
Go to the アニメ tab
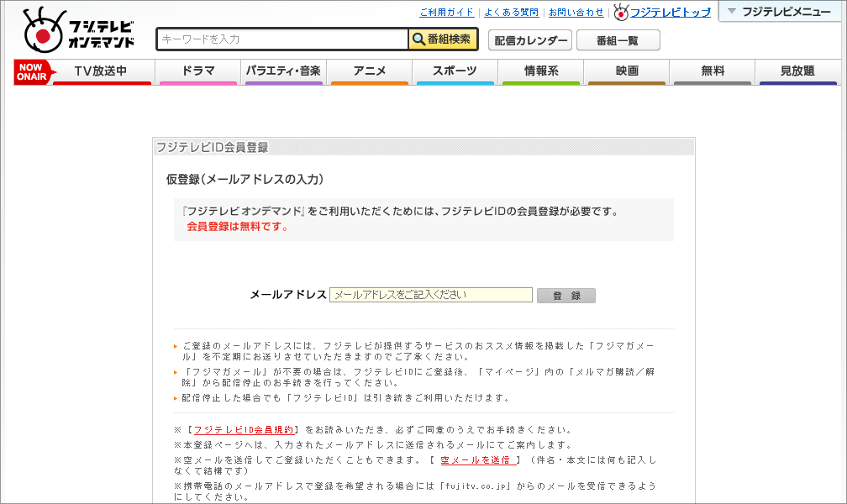point(370,72)
